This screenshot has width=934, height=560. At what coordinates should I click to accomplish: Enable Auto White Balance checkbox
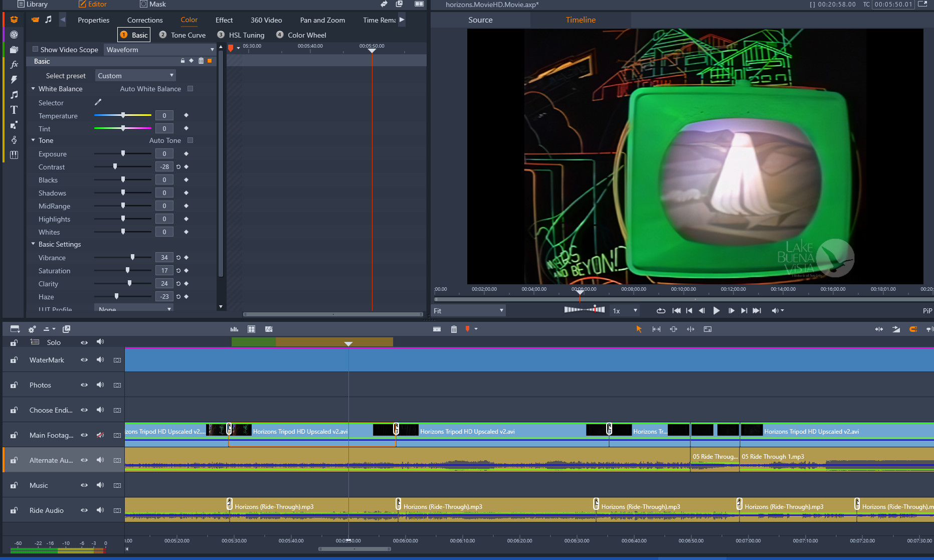(x=190, y=89)
